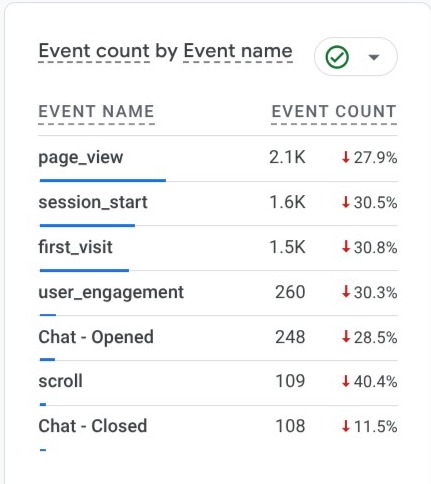This screenshot has height=484, width=431.
Task: Click the blue bar under first_visit
Action: pyautogui.click(x=84, y=271)
